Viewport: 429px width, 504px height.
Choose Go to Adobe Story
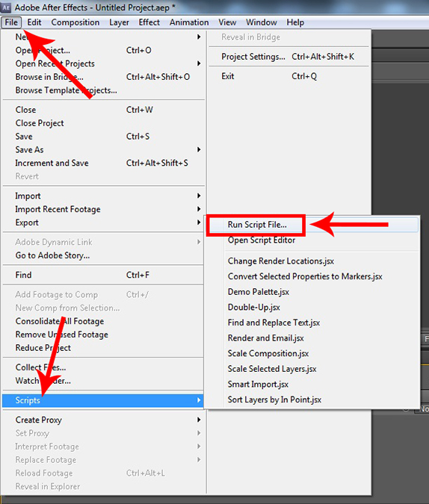coord(103,255)
